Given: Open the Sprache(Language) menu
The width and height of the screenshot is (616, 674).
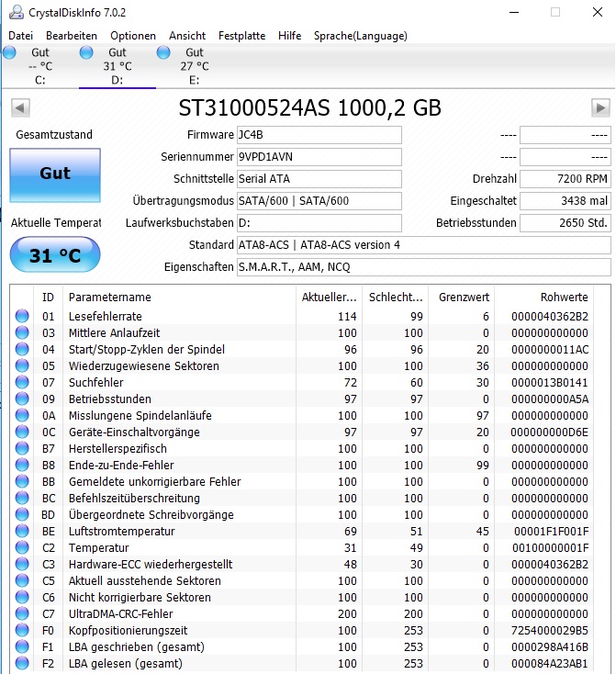Looking at the screenshot, I should [x=360, y=36].
